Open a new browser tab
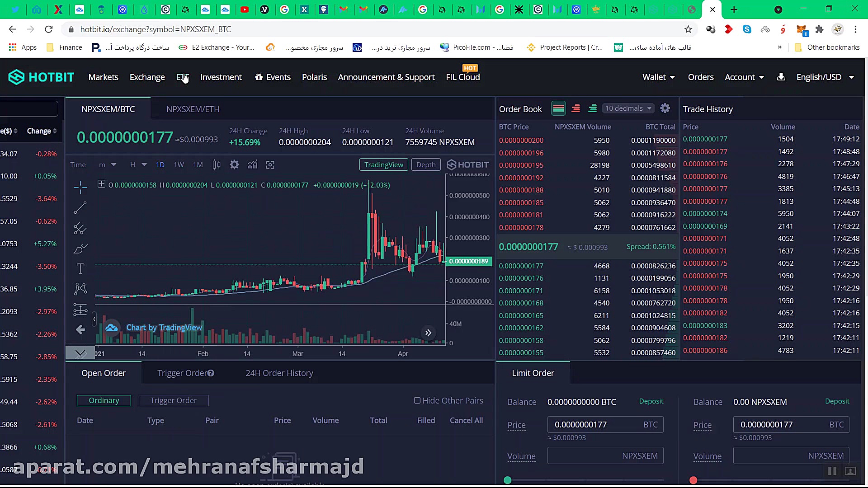868x488 pixels. [x=734, y=9]
